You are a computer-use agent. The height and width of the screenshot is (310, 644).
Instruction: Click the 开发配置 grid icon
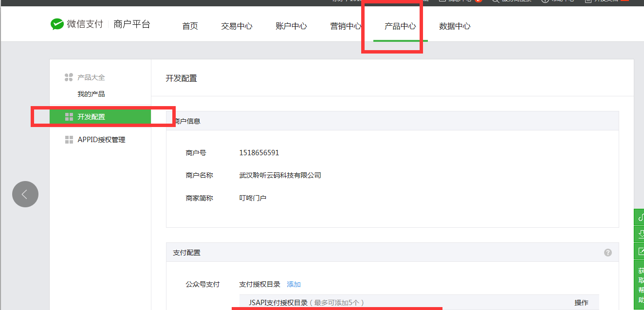tap(69, 117)
